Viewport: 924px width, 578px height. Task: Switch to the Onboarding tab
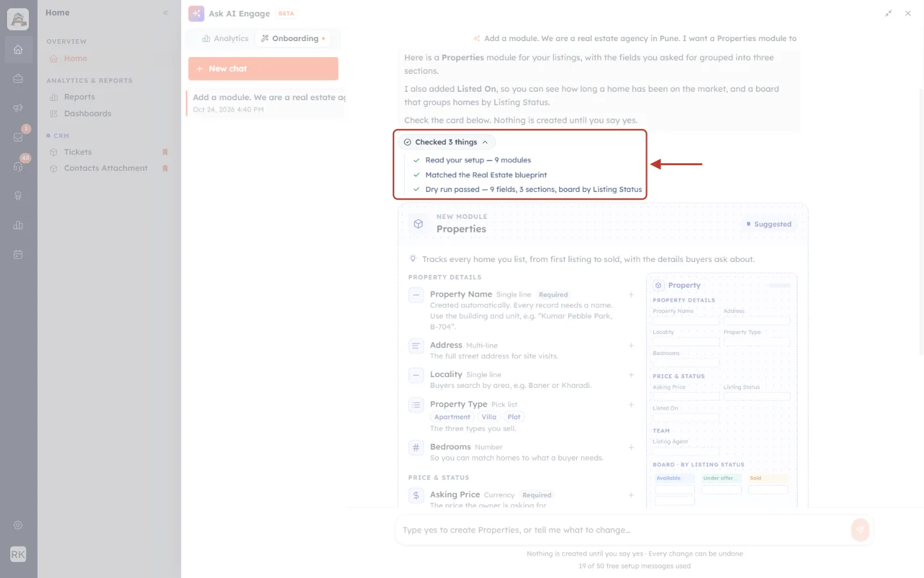point(294,39)
